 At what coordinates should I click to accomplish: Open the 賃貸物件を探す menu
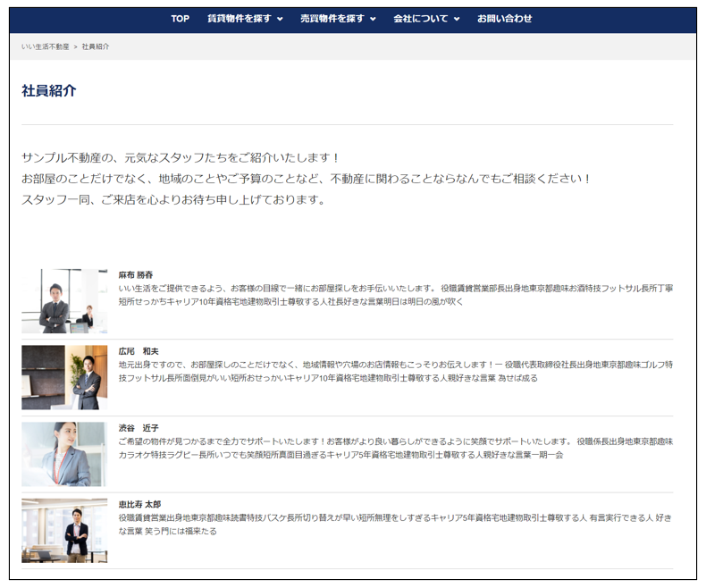[240, 19]
